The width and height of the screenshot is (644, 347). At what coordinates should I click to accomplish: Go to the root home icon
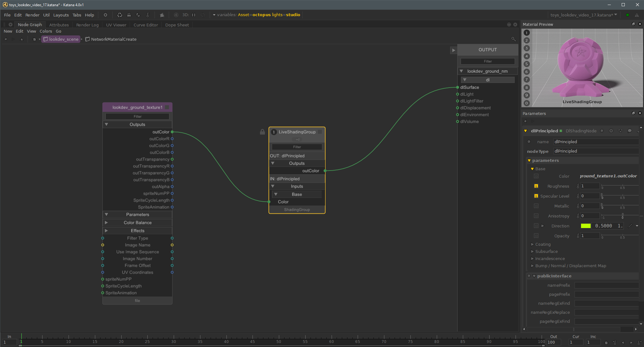[34, 39]
